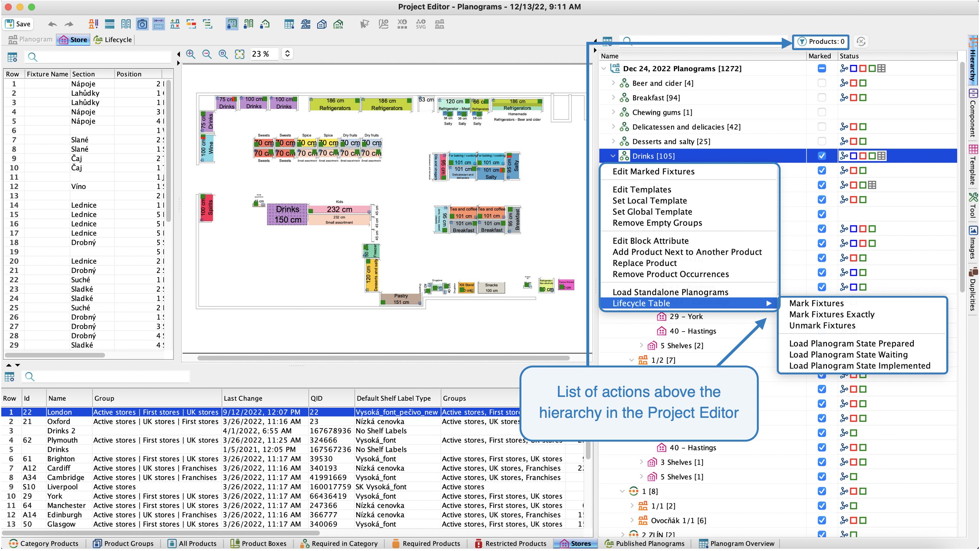Switch to the Lifecycle tab

coord(113,40)
